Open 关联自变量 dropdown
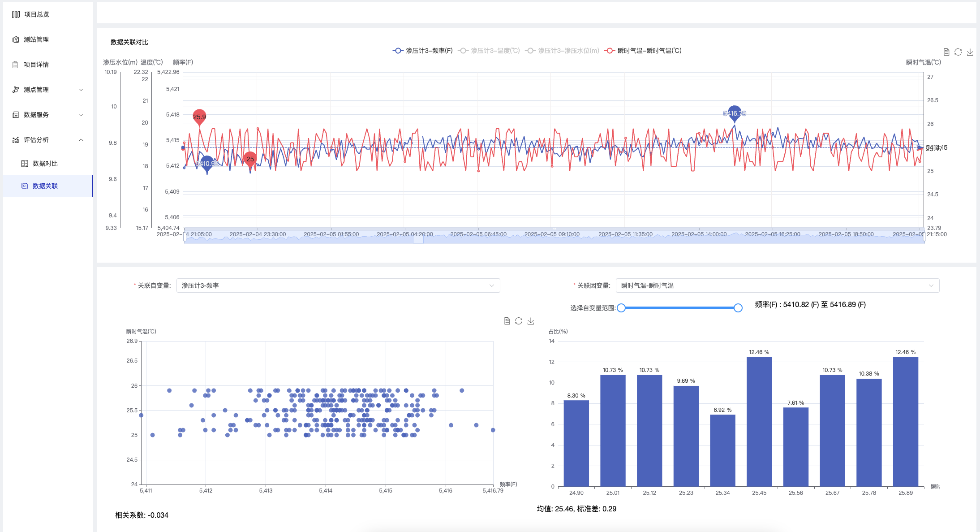This screenshot has width=980, height=532. click(x=338, y=285)
